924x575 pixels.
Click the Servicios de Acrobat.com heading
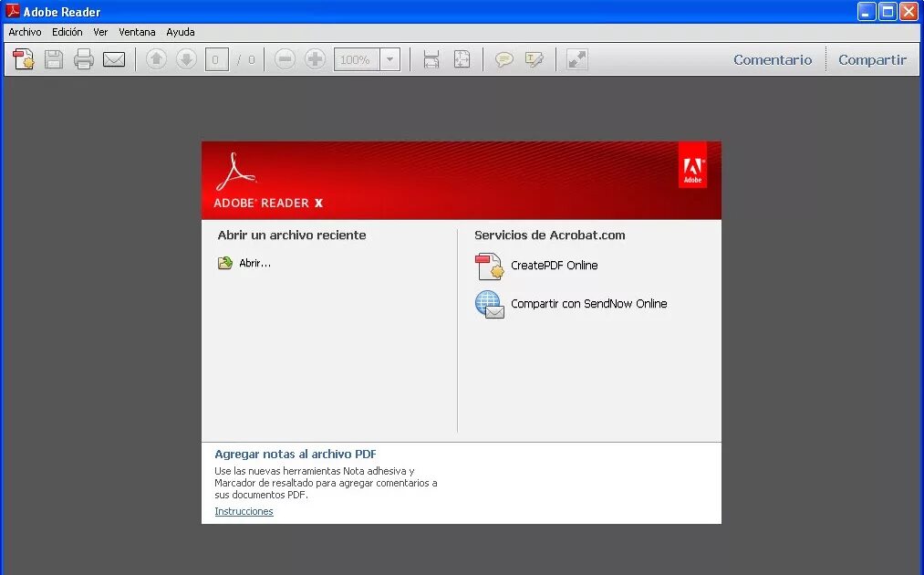click(x=550, y=235)
